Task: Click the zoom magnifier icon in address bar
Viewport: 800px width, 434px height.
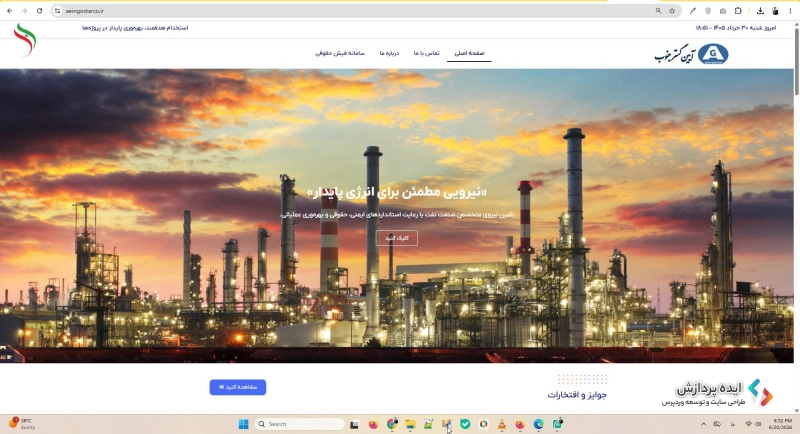Action: (659, 11)
